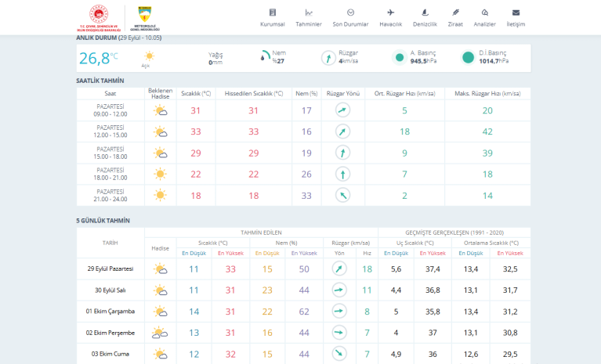Open the İletişim menu
The width and height of the screenshot is (601, 364).
516,18
